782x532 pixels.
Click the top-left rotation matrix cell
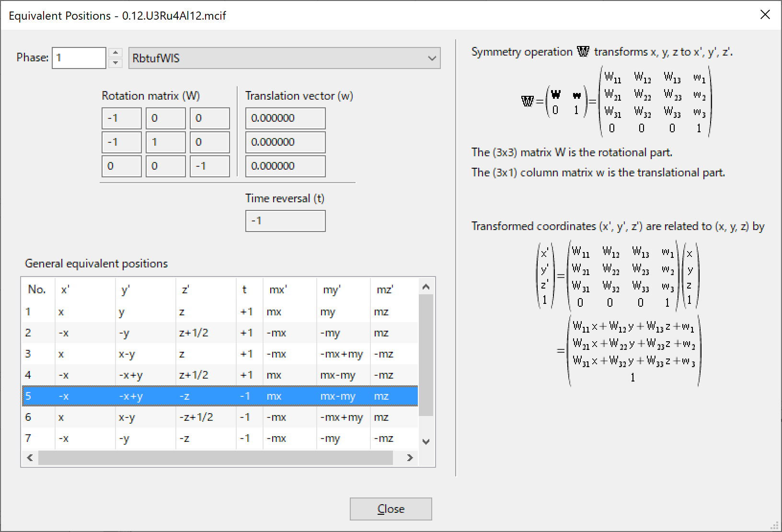(121, 118)
